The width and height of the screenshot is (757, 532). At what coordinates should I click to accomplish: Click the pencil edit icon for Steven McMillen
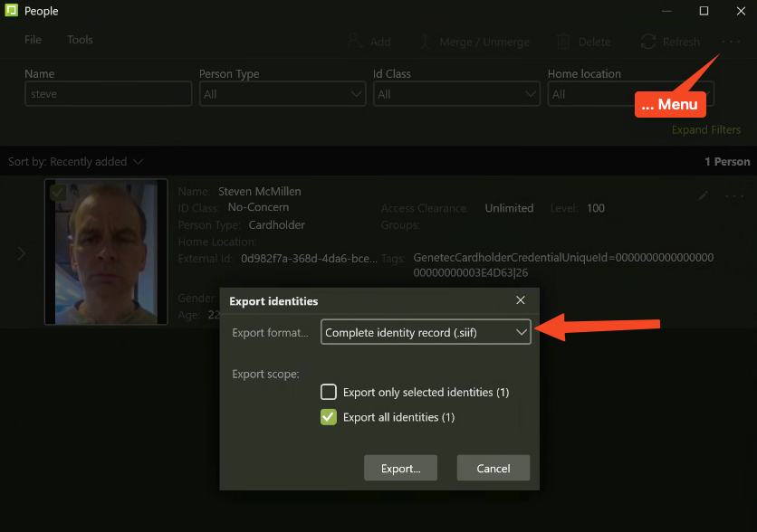704,195
